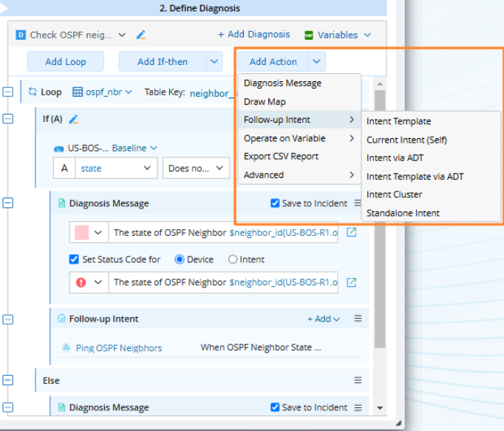Uncheck Save to Incident on bottom message

275,407
